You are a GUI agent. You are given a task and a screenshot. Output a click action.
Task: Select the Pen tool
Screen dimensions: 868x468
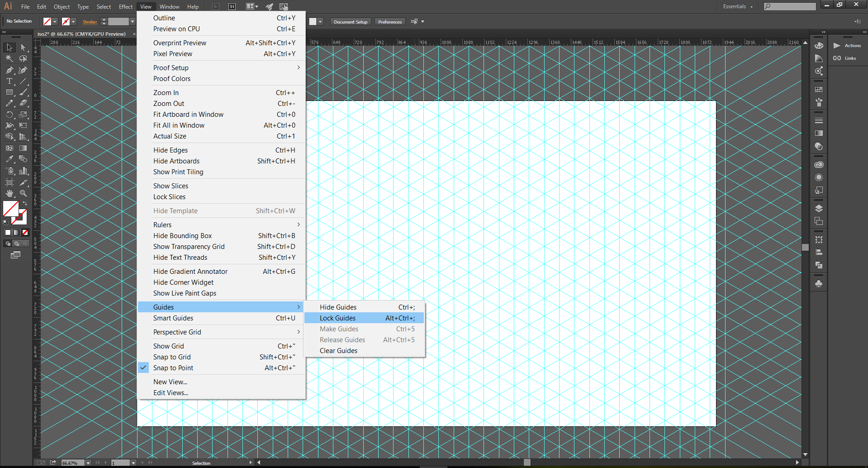click(x=9, y=70)
